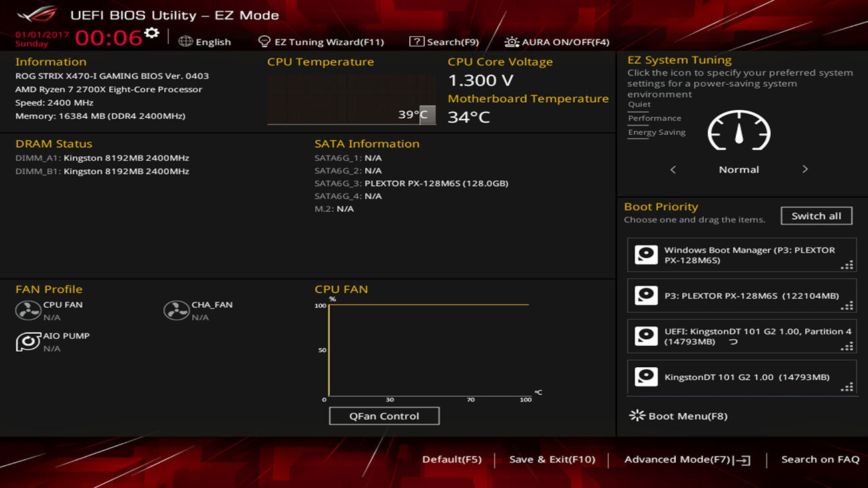Click the CPU temperature 39°C indicator
The height and width of the screenshot is (488, 868).
click(x=417, y=115)
